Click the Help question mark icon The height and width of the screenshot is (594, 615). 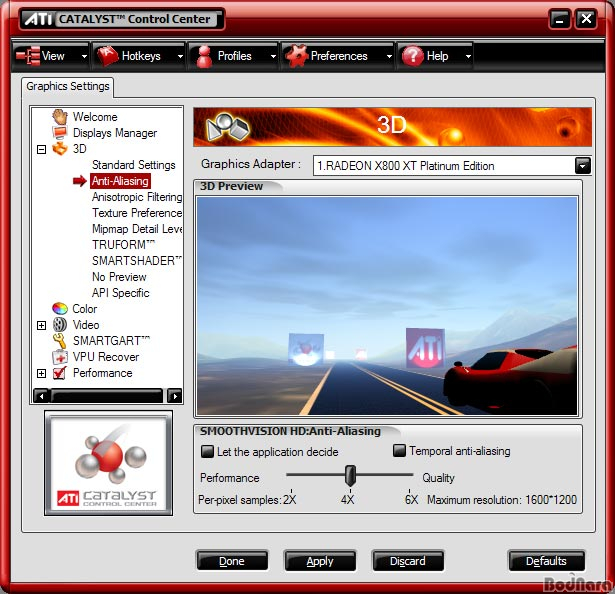click(412, 56)
